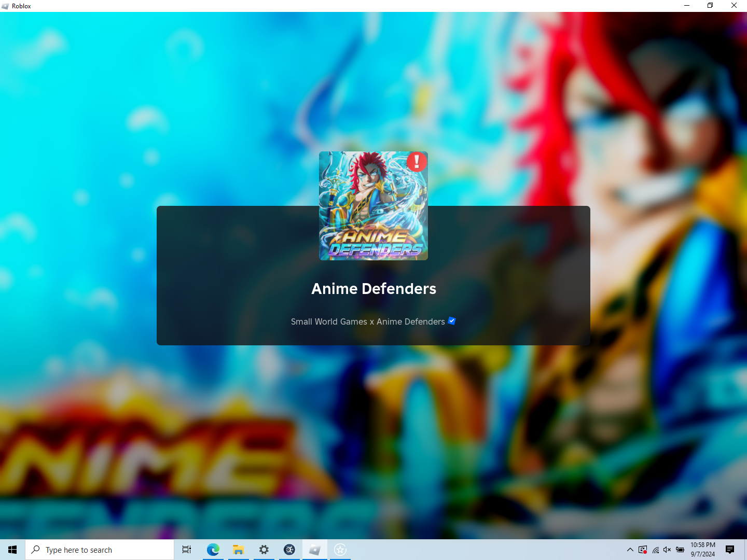The height and width of the screenshot is (560, 747).
Task: Click the Roblox icon in the title bar
Action: click(5, 6)
